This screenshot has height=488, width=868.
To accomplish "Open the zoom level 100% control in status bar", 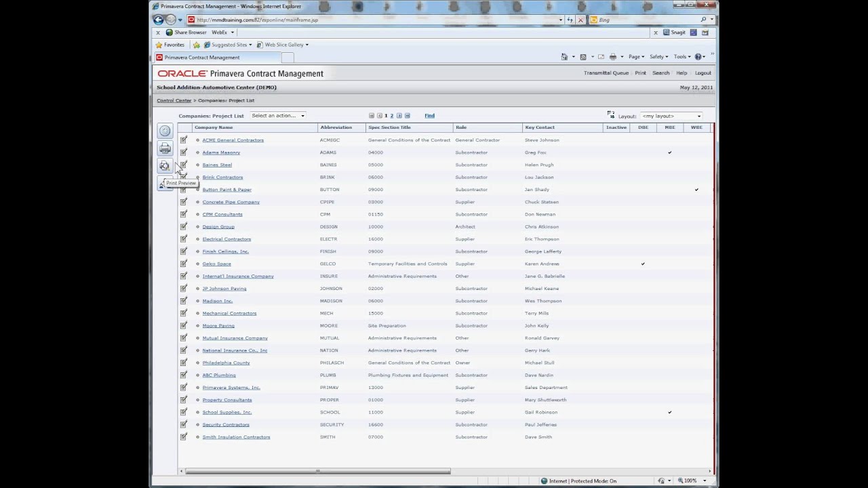I will [693, 481].
